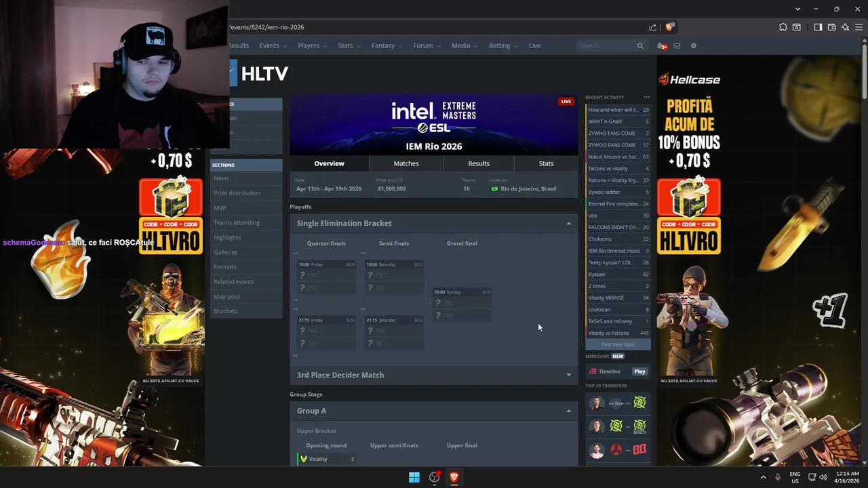Viewport: 868px width, 488px height.
Task: Open the Brave Wallet icon
Action: click(831, 27)
